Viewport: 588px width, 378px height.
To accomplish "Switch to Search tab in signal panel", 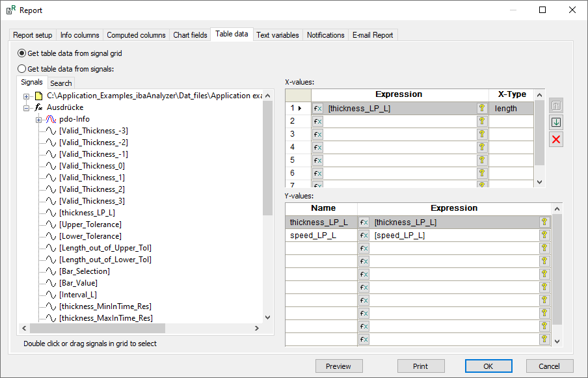I will point(60,83).
